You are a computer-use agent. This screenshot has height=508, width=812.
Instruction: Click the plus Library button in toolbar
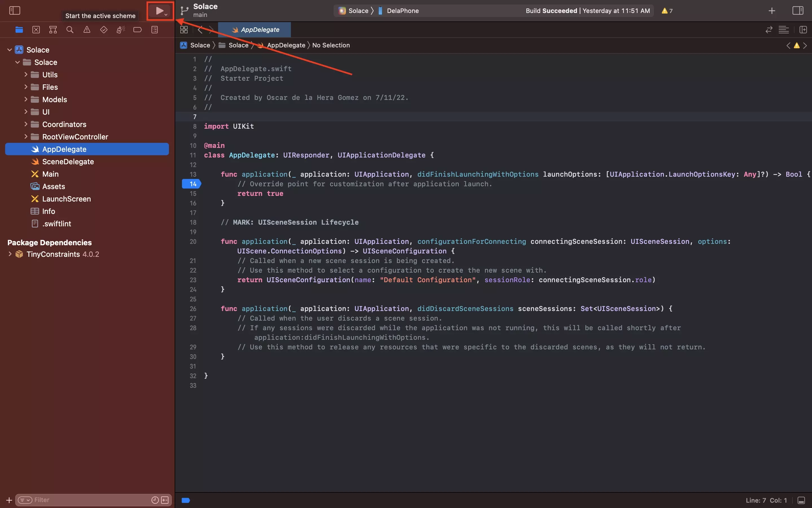tap(772, 11)
